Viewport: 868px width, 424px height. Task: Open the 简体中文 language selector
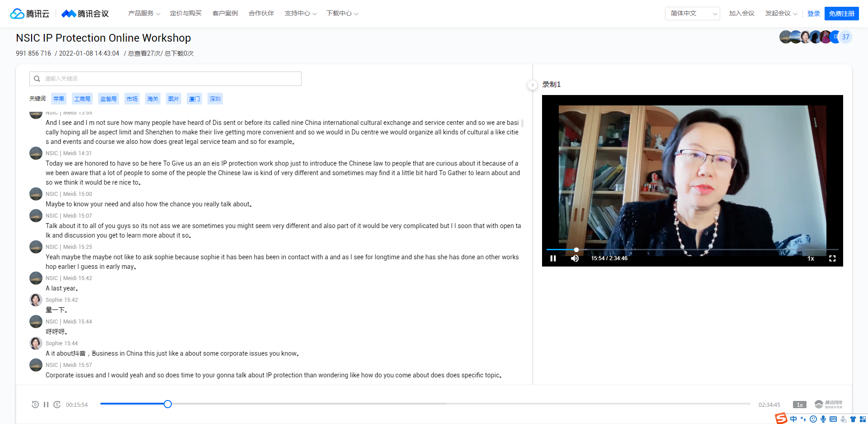point(692,14)
